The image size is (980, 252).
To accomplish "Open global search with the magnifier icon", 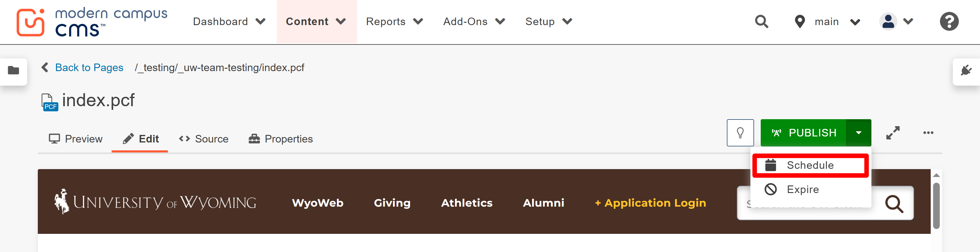I will (762, 22).
